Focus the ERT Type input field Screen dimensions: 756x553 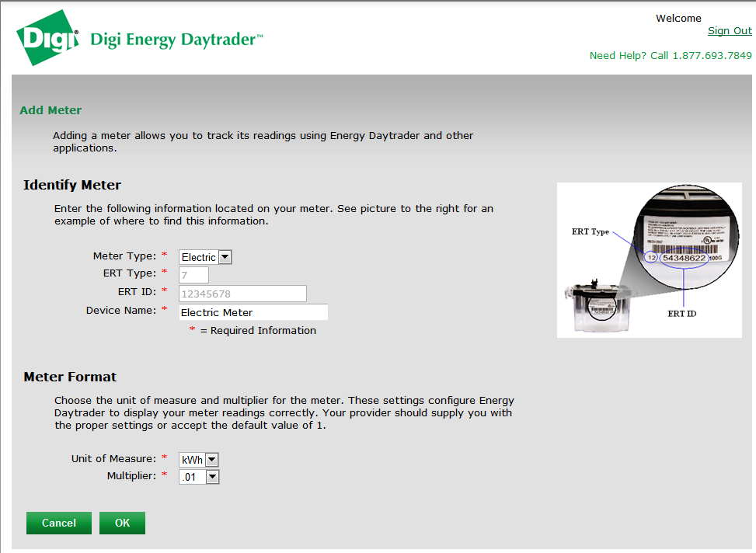(193, 275)
